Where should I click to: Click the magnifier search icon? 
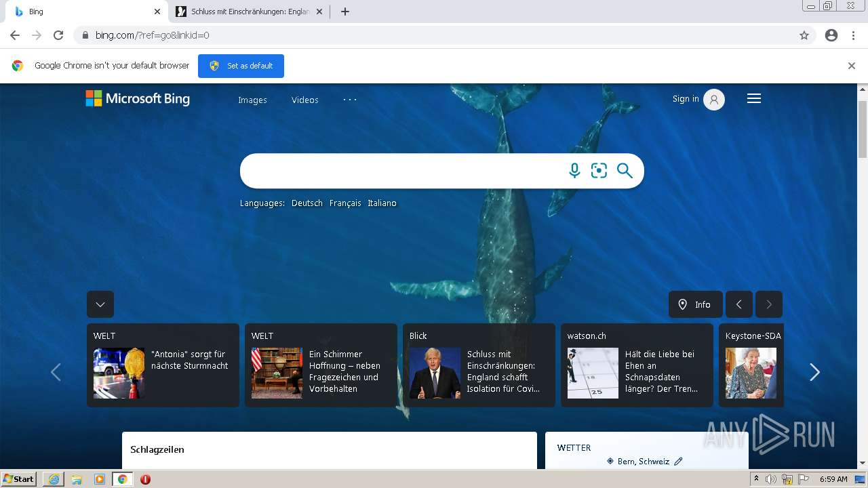[625, 171]
